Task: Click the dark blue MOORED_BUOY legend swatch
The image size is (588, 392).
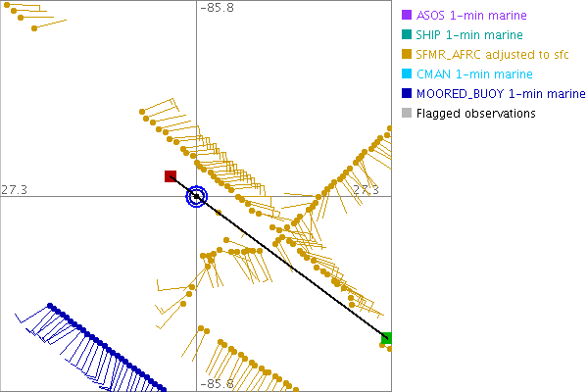Action: [x=407, y=94]
